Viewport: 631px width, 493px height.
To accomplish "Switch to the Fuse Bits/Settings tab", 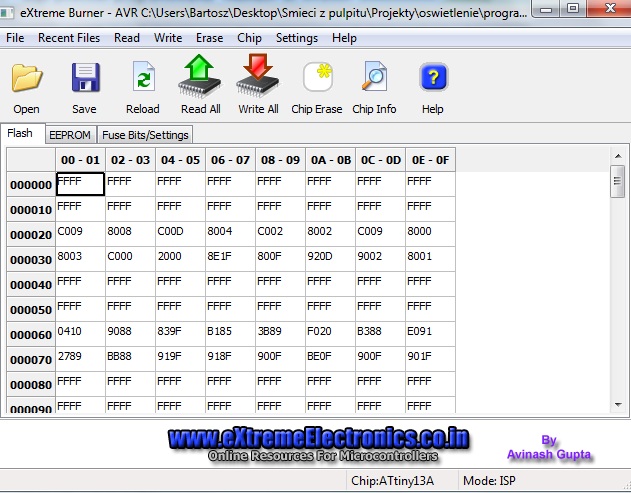I will [145, 135].
